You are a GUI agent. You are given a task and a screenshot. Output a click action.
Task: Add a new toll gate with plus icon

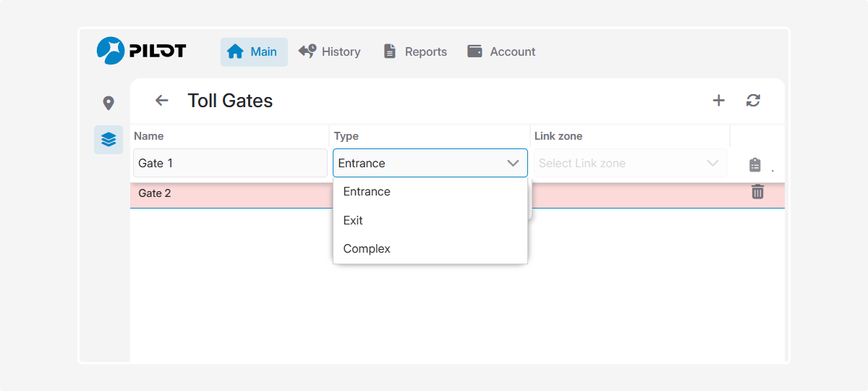[718, 101]
